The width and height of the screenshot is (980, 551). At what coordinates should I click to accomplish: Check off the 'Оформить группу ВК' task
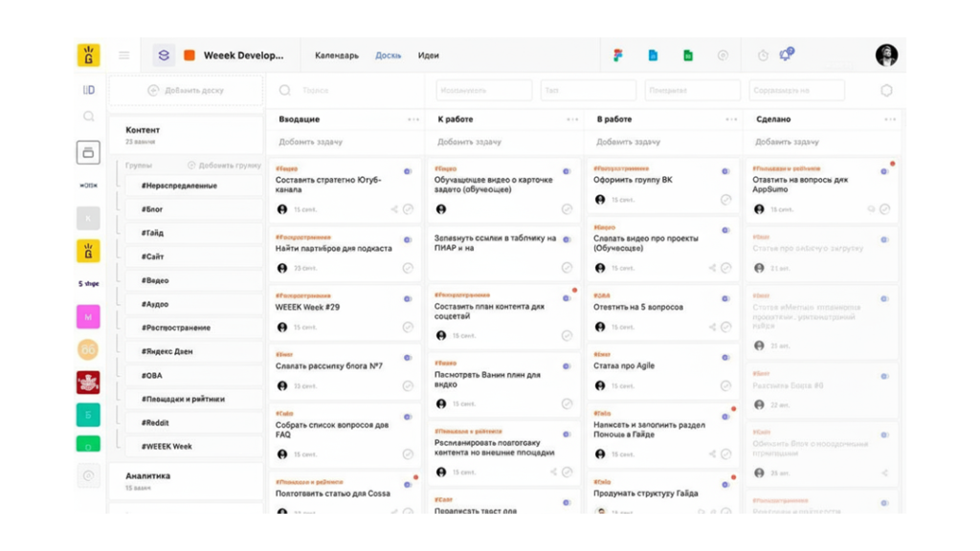tap(725, 200)
